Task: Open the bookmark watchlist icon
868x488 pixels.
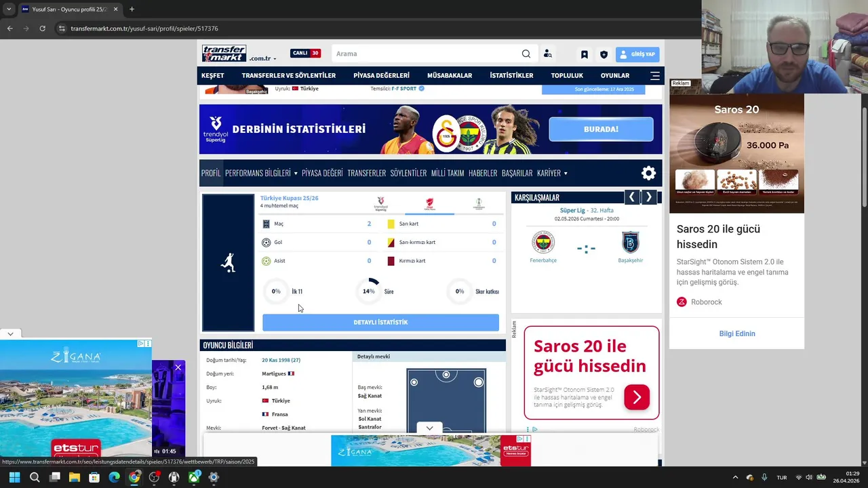Action: coord(584,54)
